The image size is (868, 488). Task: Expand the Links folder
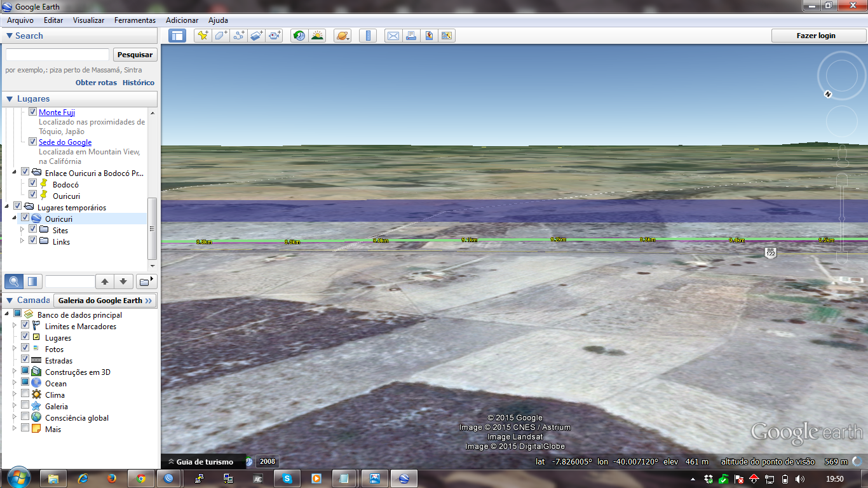pos(23,241)
